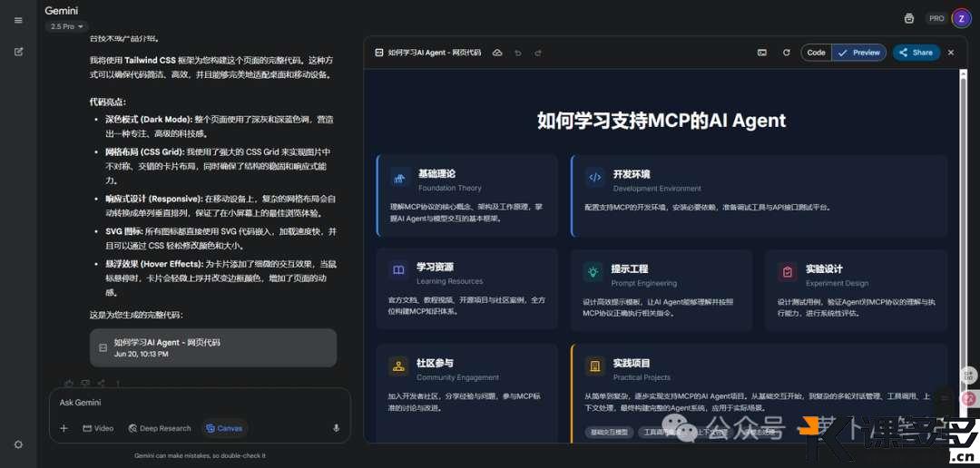Refresh the canvas preview
This screenshot has height=468, width=980.
click(x=786, y=53)
